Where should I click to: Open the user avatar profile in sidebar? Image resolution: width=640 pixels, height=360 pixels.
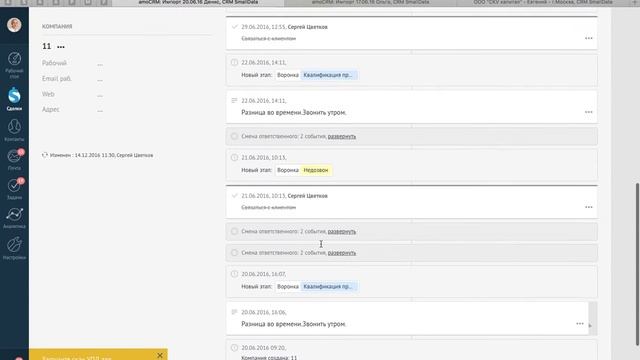tap(14, 25)
